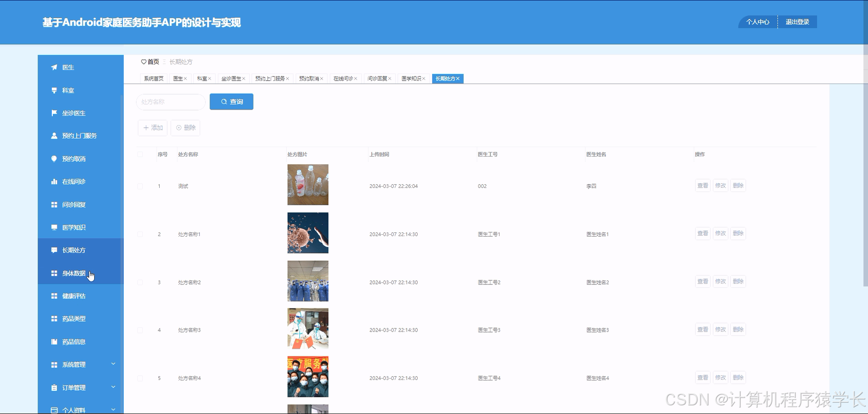868x414 pixels.
Task: Click the 医学知识 monitor icon
Action: coord(54,227)
